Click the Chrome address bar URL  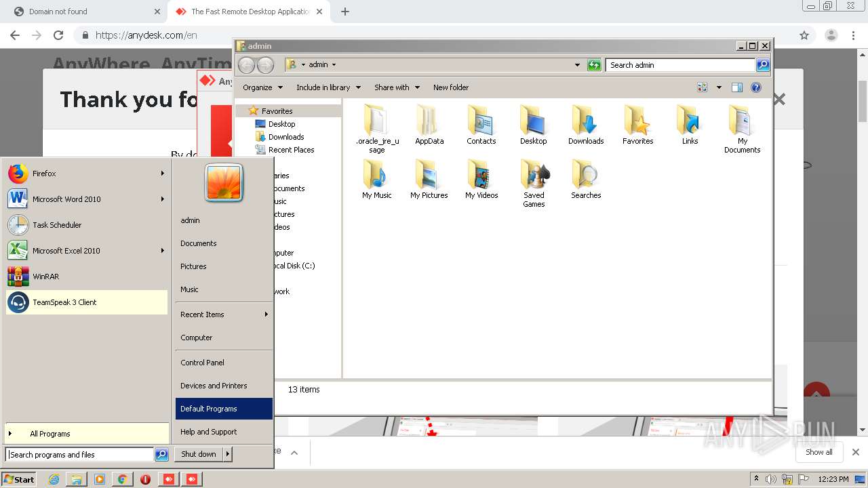[146, 35]
